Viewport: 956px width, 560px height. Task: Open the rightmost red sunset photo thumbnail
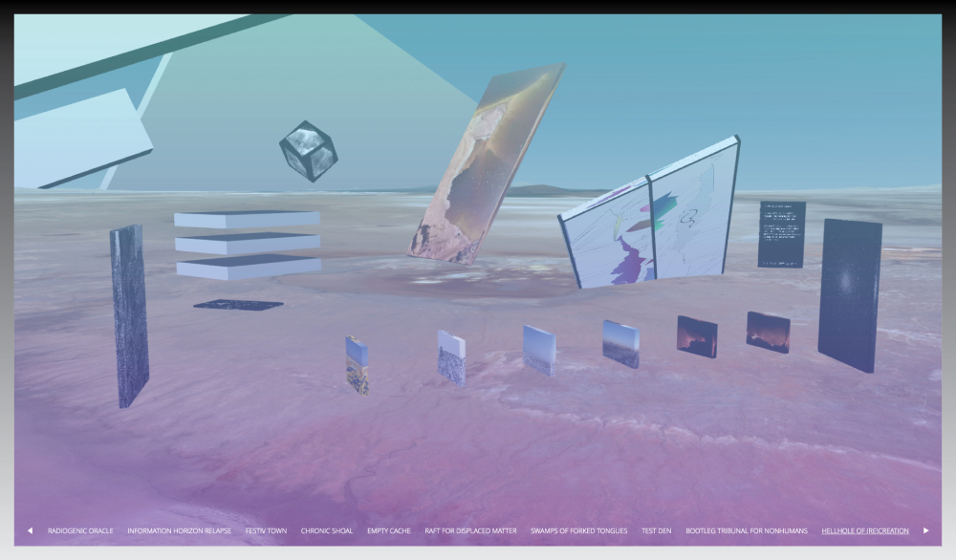(768, 332)
